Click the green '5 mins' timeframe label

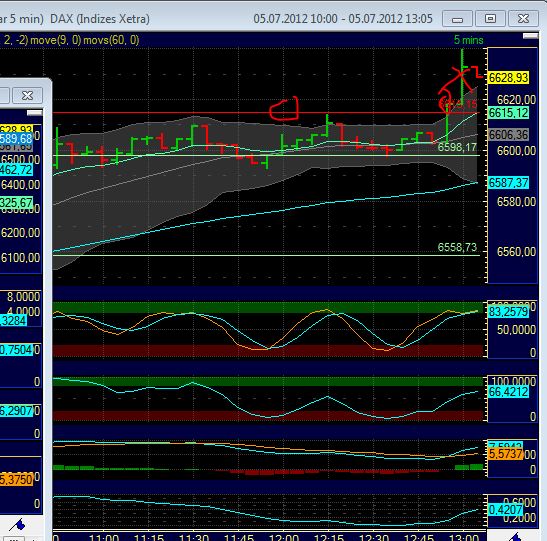[x=468, y=40]
